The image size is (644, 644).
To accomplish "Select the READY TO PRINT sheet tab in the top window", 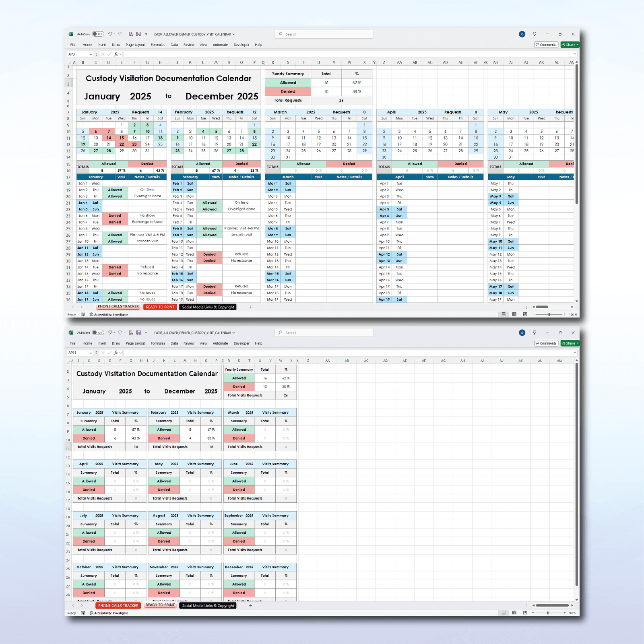I will (160, 307).
